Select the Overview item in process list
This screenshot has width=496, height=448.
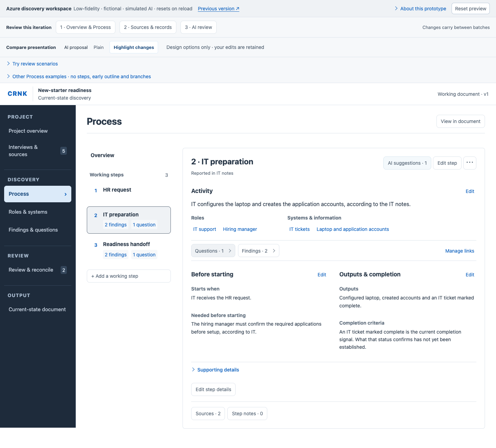pyautogui.click(x=102, y=155)
